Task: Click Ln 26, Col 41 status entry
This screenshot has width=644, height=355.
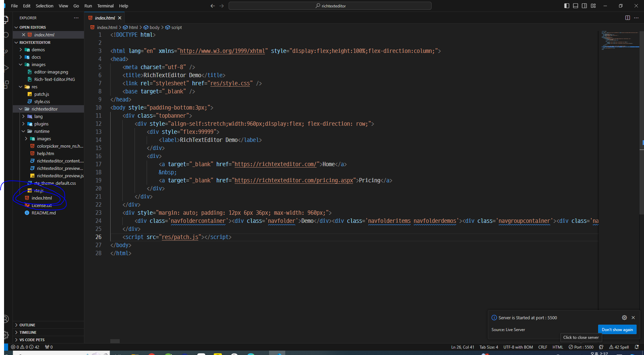Action: [x=463, y=347]
